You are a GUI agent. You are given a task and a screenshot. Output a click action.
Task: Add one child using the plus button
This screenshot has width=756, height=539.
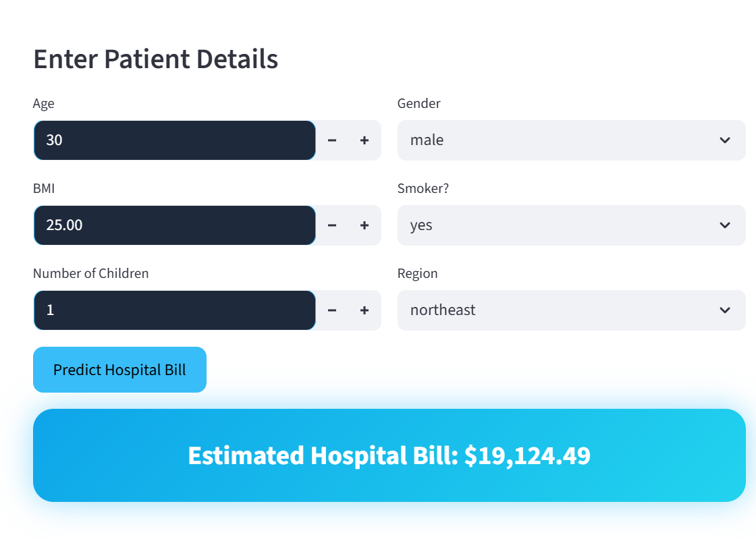click(364, 310)
